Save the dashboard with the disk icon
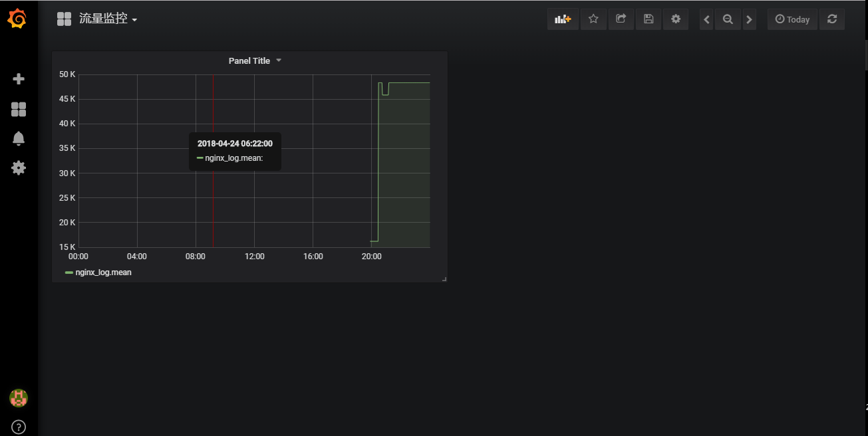 (x=649, y=19)
